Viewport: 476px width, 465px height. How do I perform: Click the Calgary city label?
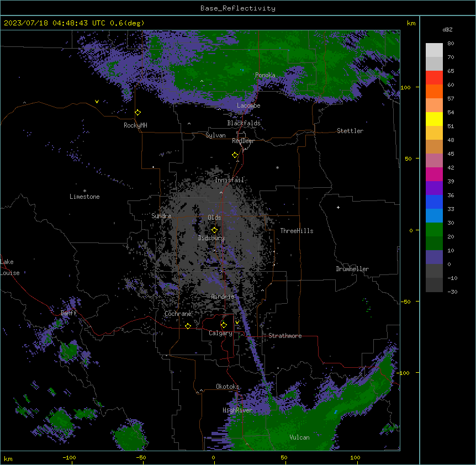[x=220, y=333]
